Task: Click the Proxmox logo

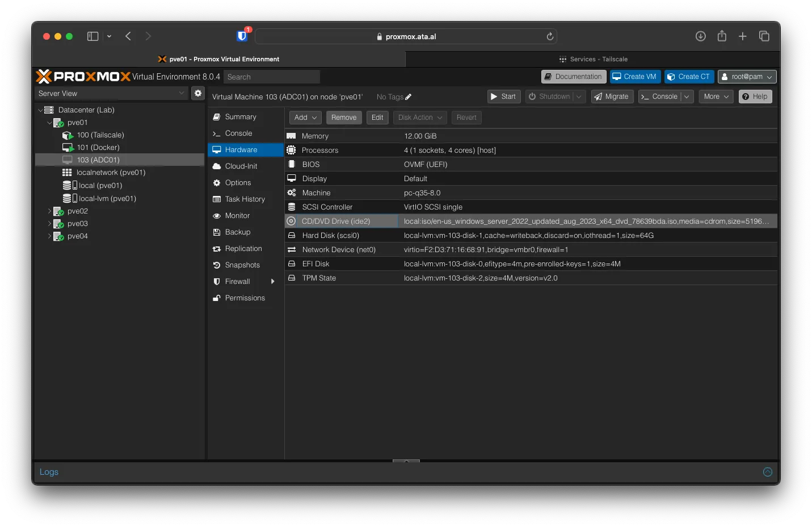Action: coord(83,76)
